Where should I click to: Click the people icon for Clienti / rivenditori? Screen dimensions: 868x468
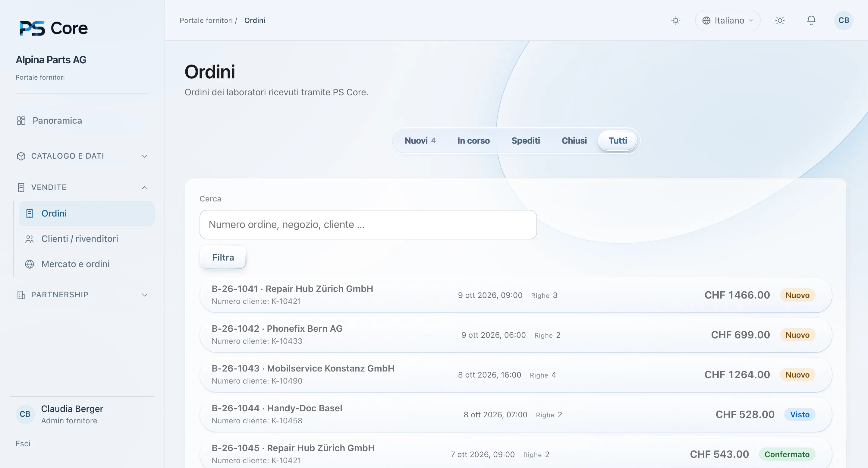[29, 239]
